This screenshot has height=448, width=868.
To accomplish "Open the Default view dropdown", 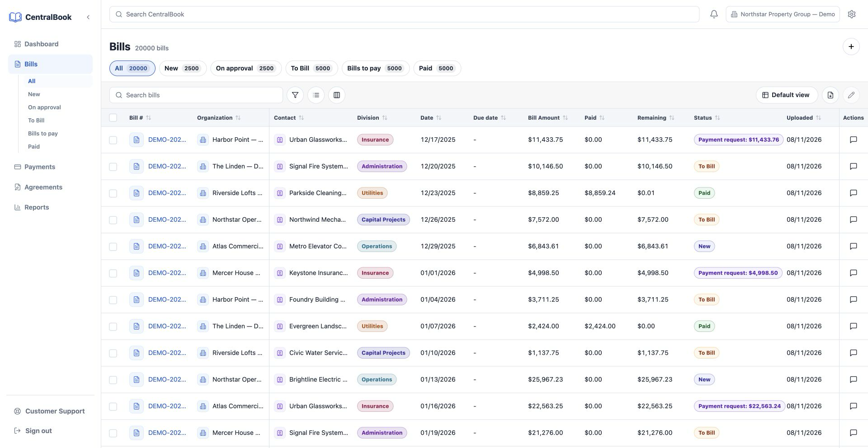I will click(787, 95).
